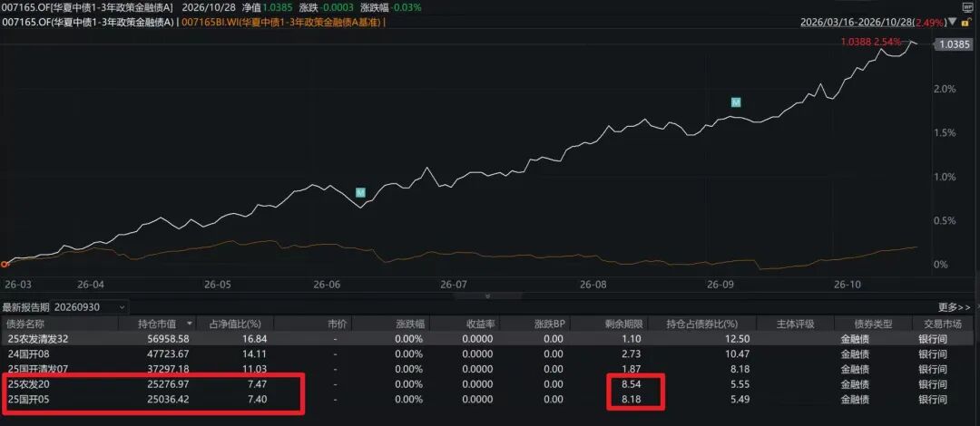Viewport: 980px width, 426px height.
Task: Click remaining term value 8.54
Action: point(632,384)
